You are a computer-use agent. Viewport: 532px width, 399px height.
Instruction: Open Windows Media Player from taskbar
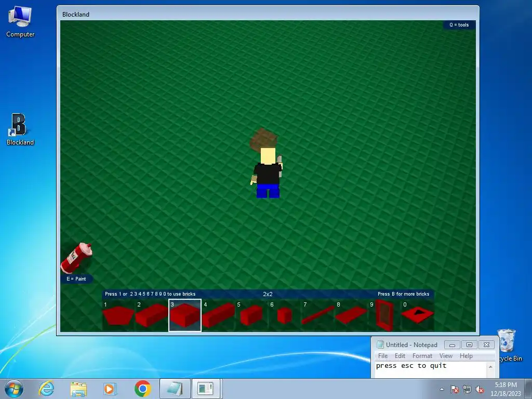coord(110,389)
